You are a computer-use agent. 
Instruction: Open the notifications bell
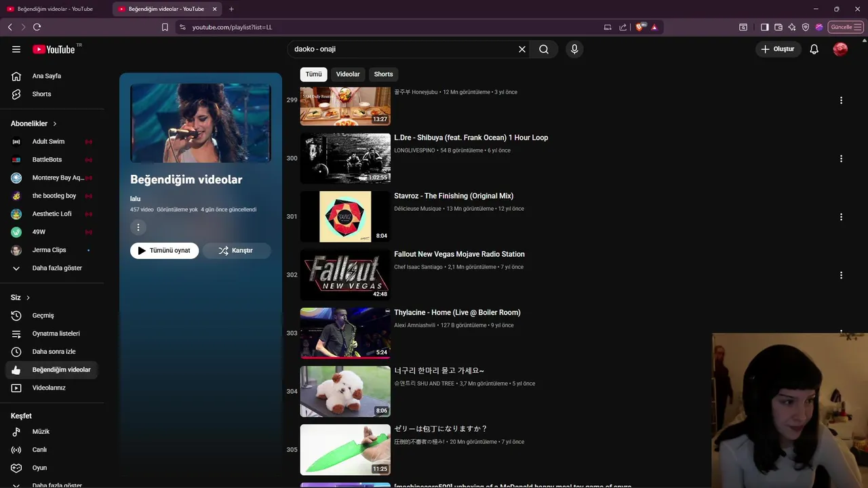coord(814,49)
